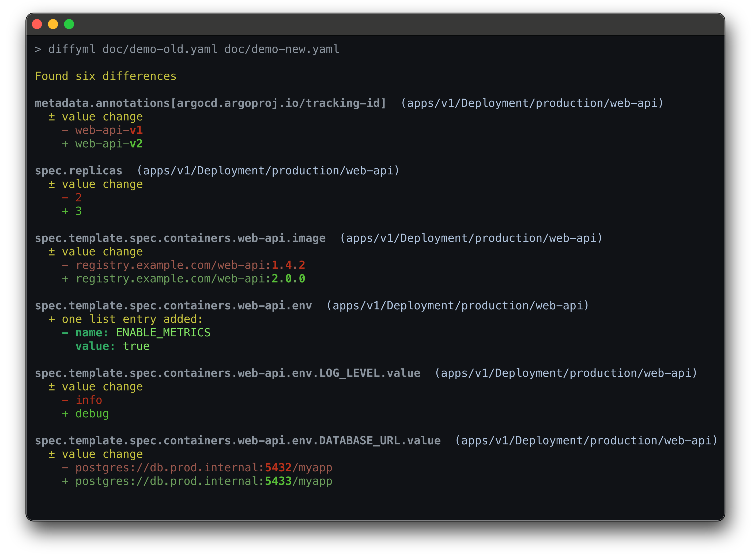Click 'value change' under LOG_LEVEL.value
This screenshot has height=560, width=751.
(102, 387)
